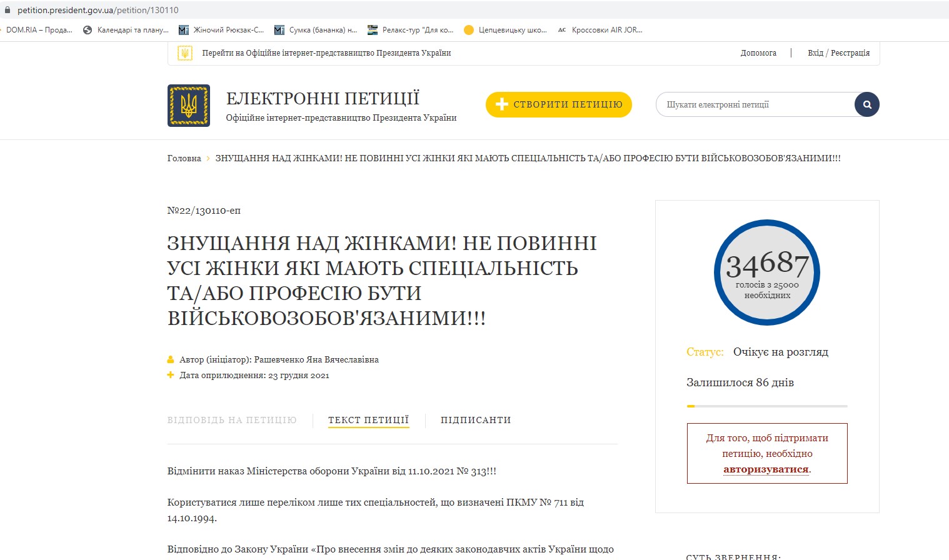Open the Сумка (бананка) bookmark
The height and width of the screenshot is (560, 949).
[316, 30]
